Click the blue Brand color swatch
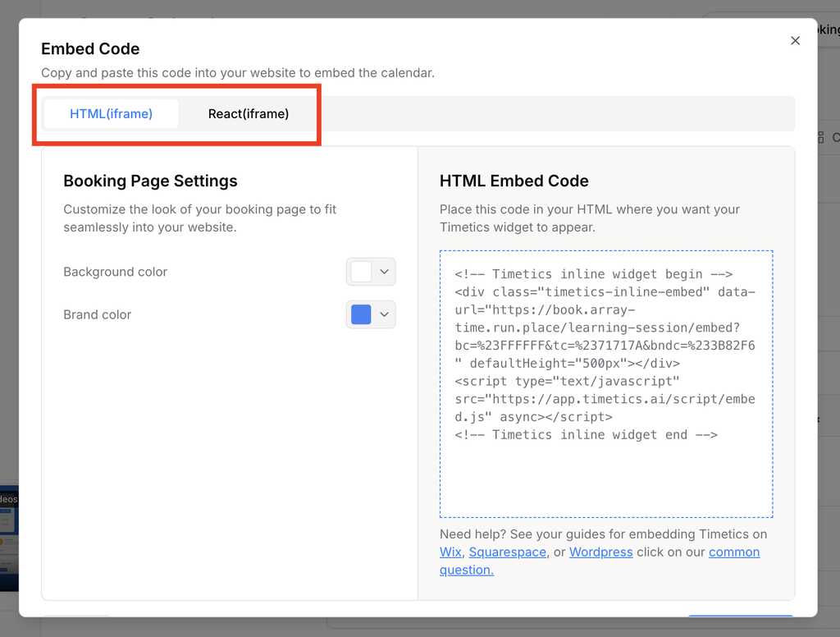 (361, 314)
